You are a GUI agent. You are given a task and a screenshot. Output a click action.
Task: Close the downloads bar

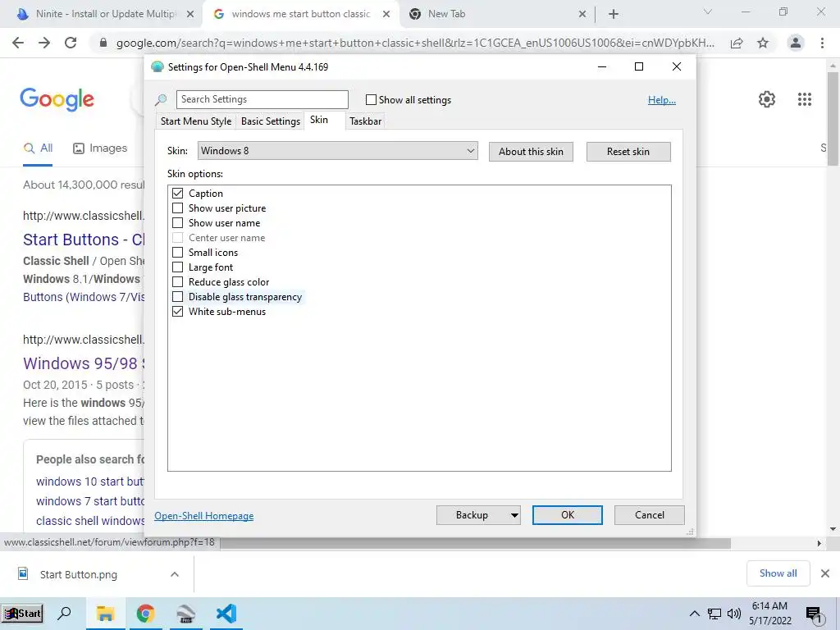click(x=825, y=573)
